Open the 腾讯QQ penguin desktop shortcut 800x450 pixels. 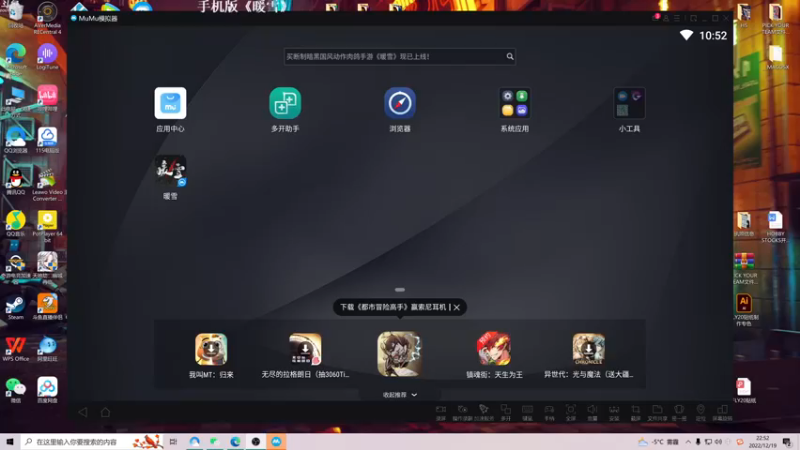[x=15, y=182]
